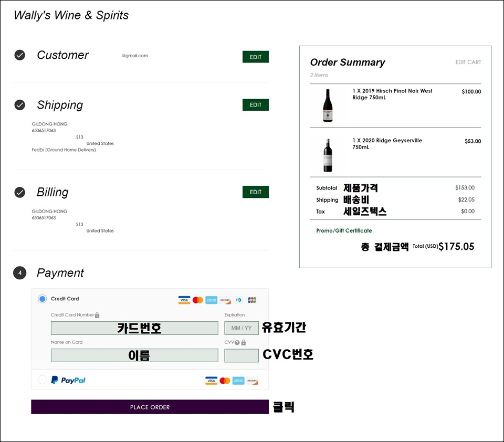Click the $100.00 item price
The image size is (504, 442).
coord(471,92)
